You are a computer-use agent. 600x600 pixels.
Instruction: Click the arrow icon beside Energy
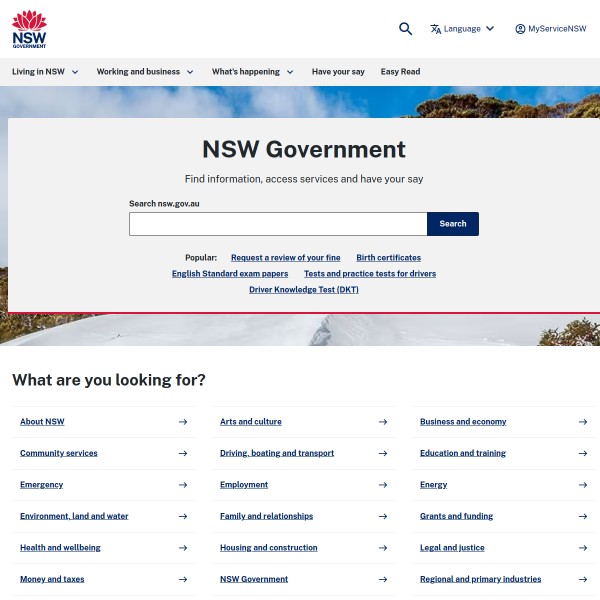click(582, 485)
